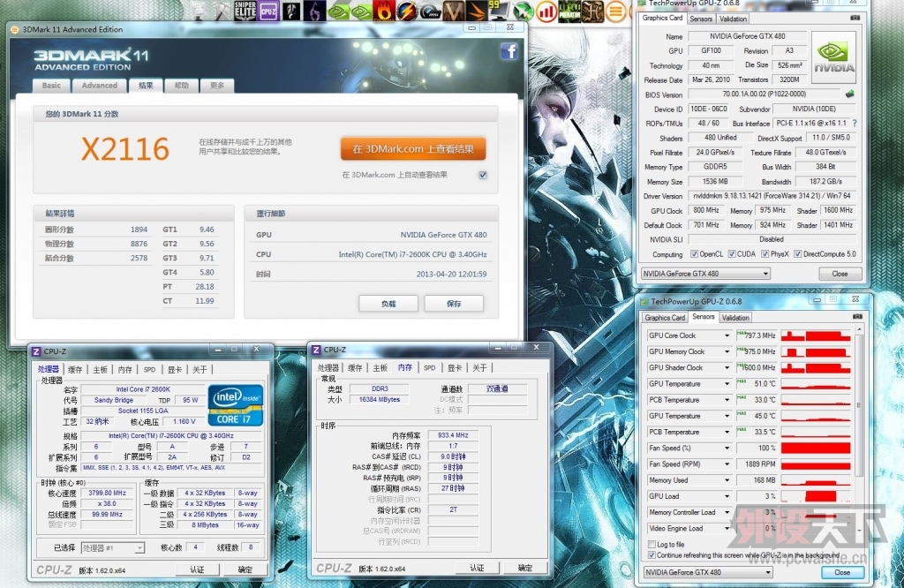Click the Facebook icon in 3DMark 11
This screenshot has height=588, width=904.
[509, 51]
